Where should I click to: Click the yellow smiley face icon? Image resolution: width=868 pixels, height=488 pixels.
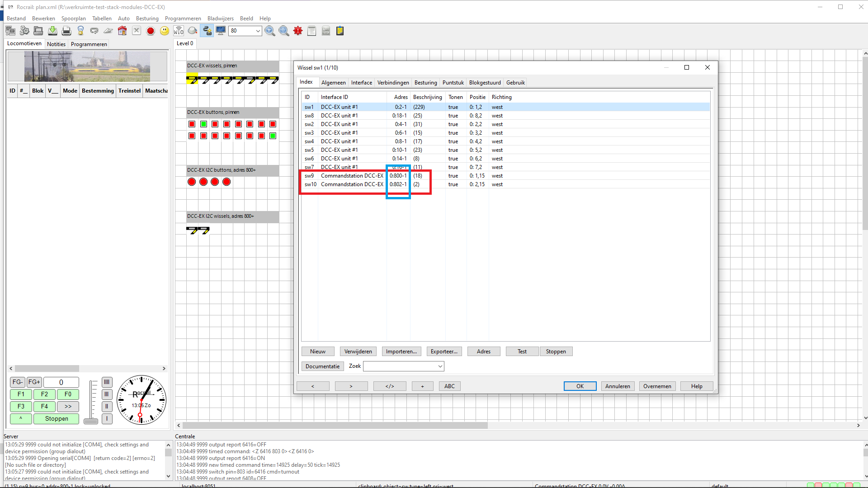tap(165, 31)
